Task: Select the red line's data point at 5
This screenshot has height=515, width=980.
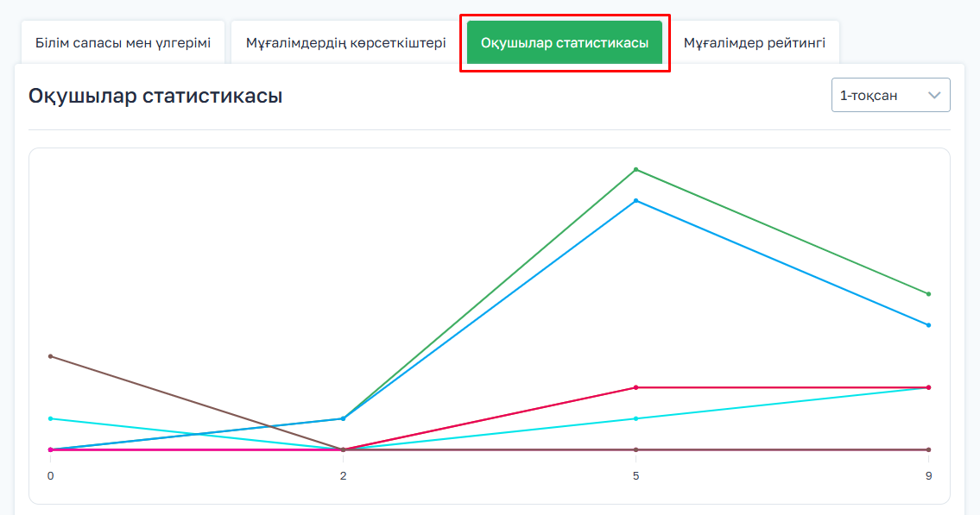Action: [x=636, y=387]
